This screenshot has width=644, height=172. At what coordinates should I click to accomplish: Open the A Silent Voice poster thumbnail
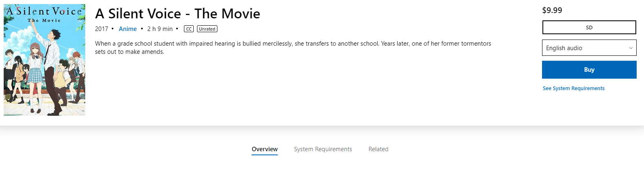tap(44, 60)
